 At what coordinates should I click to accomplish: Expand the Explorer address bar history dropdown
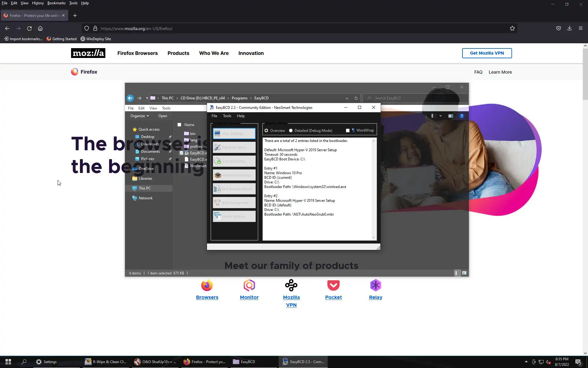tap(347, 98)
